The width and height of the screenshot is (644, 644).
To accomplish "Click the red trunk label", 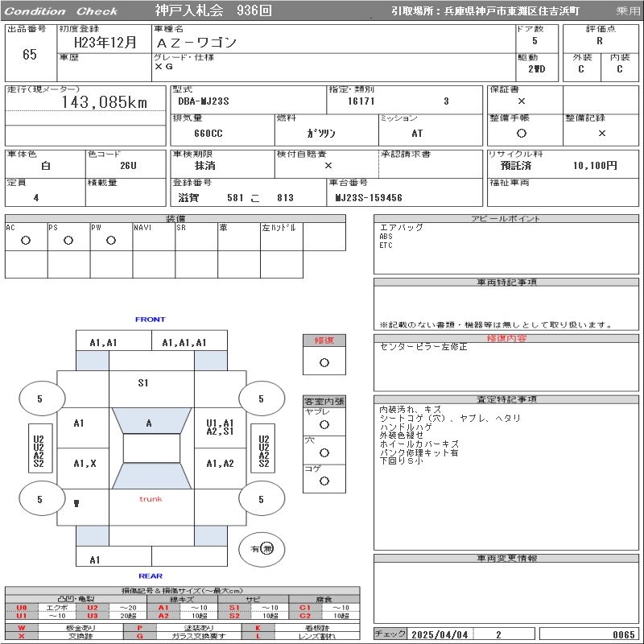I will (x=151, y=499).
